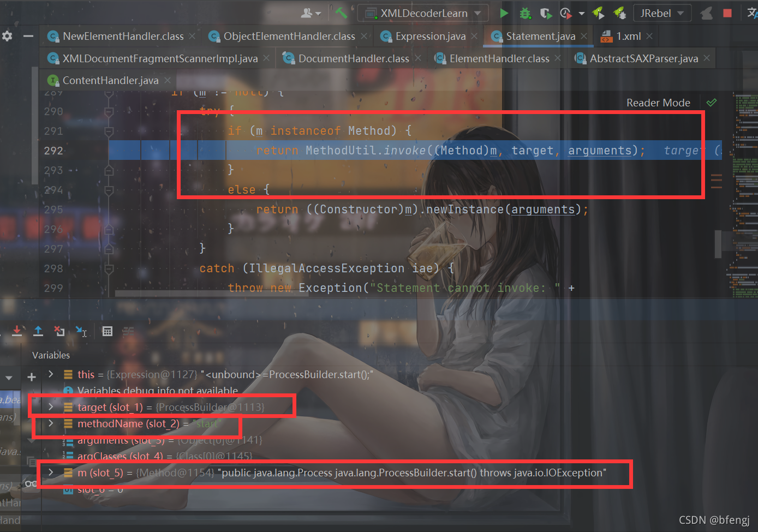The image size is (758, 532).
Task: Click fold toggle at line 298 gutter
Action: [x=109, y=268]
